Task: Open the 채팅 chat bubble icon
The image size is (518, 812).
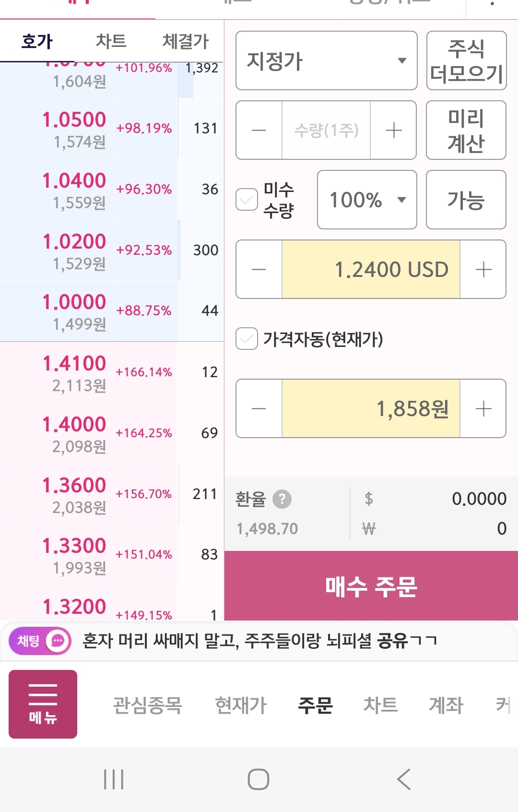Action: (58, 641)
